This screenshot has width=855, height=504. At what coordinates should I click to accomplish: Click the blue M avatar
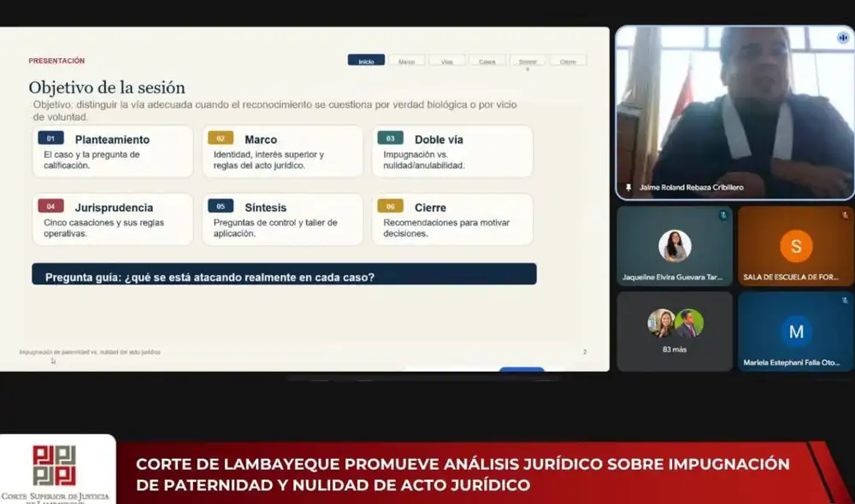pyautogui.click(x=796, y=331)
